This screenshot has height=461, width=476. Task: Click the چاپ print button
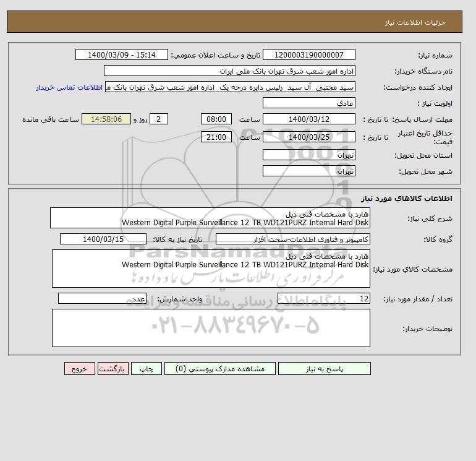click(147, 369)
